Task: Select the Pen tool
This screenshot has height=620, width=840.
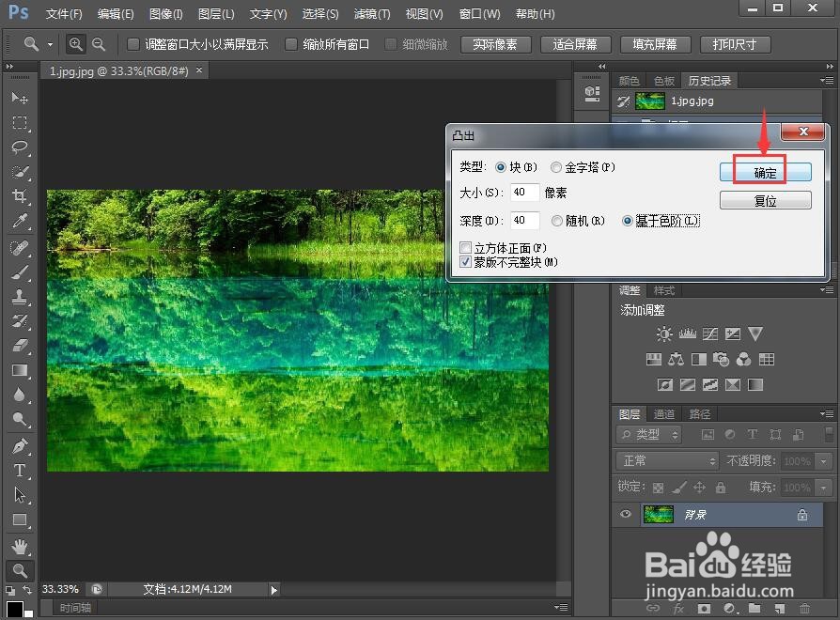Action: (20, 445)
